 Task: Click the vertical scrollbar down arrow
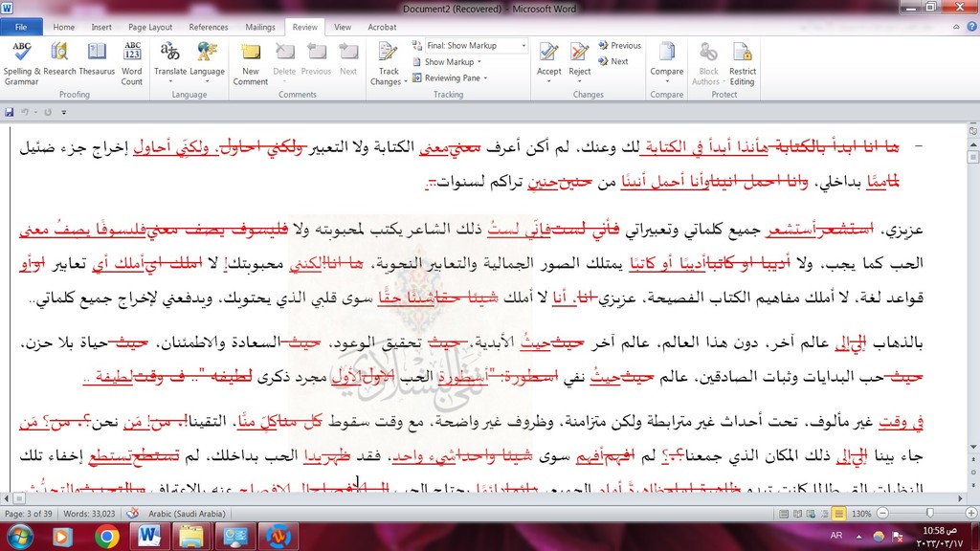[x=973, y=447]
